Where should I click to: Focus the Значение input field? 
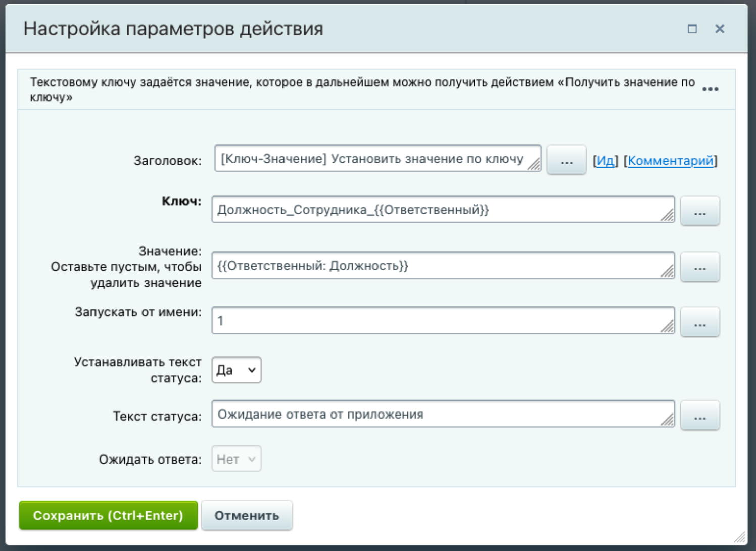tap(437, 266)
